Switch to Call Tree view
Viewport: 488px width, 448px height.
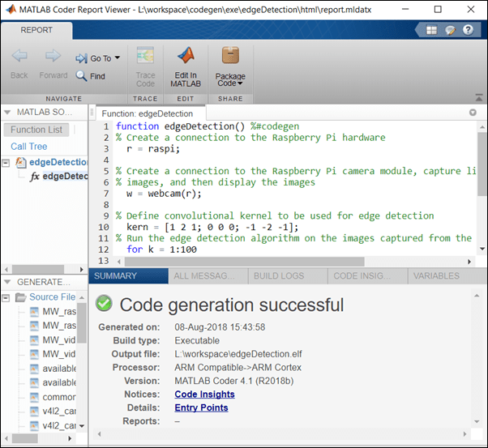[29, 147]
